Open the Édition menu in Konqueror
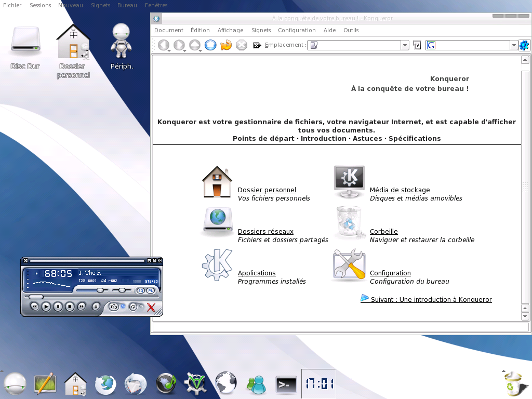Screen dimensions: 532x399 [200, 30]
